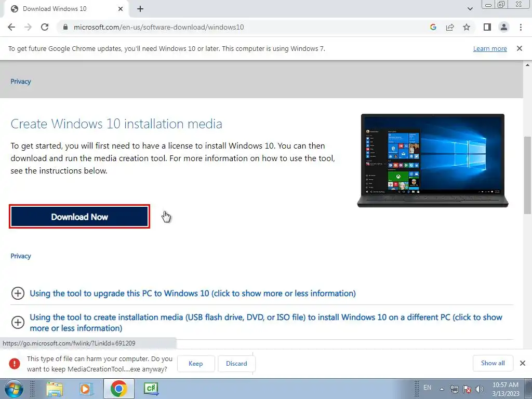Open the taskbar clock and date
This screenshot has width=532, height=399.
click(506, 389)
